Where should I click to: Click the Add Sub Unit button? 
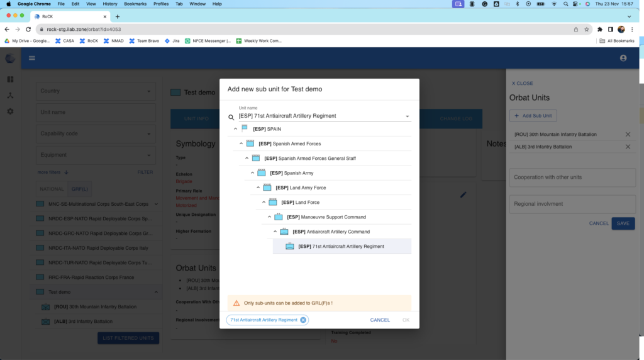pyautogui.click(x=533, y=116)
